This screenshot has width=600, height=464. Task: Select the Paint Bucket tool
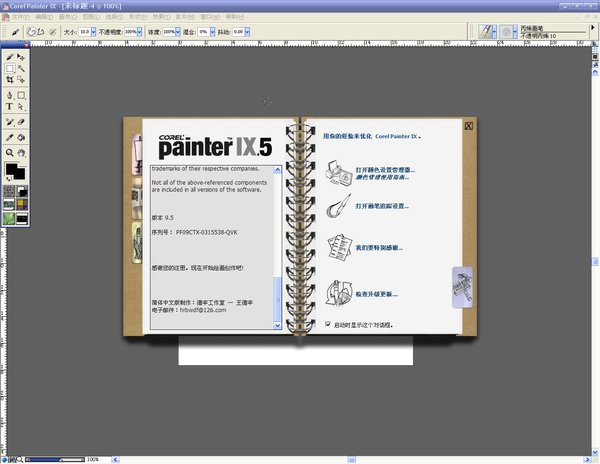[x=21, y=137]
